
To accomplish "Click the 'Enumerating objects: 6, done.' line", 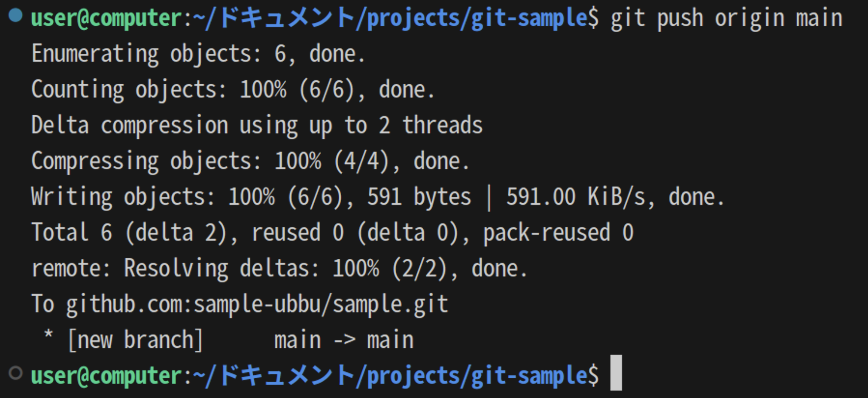I will [198, 54].
